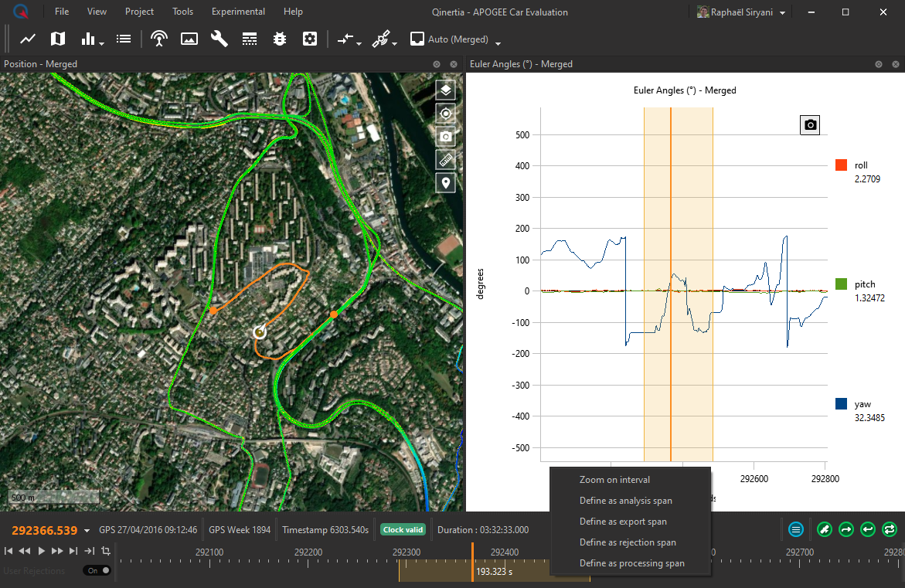
Task: Choose Zoom on interval from context menu
Action: 614,480
